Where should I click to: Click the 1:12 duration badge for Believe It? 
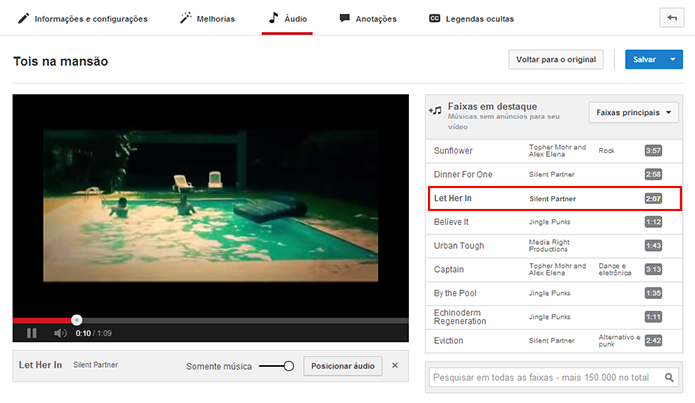(x=653, y=222)
